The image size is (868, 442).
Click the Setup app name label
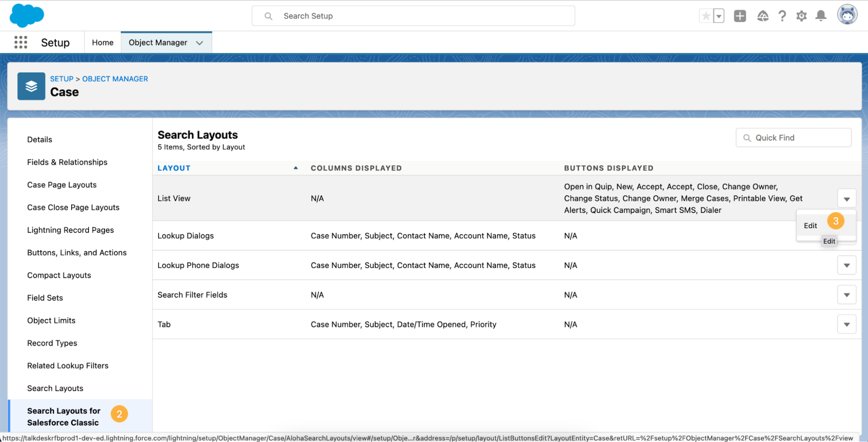55,43
